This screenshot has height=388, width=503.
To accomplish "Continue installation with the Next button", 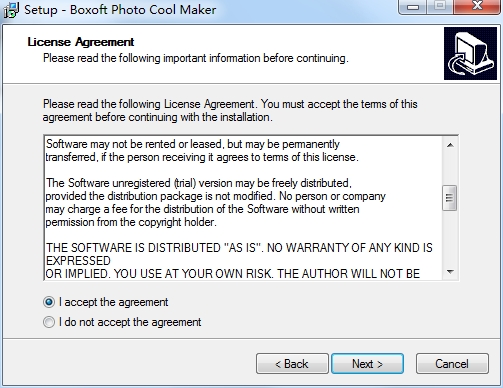I will pos(367,364).
